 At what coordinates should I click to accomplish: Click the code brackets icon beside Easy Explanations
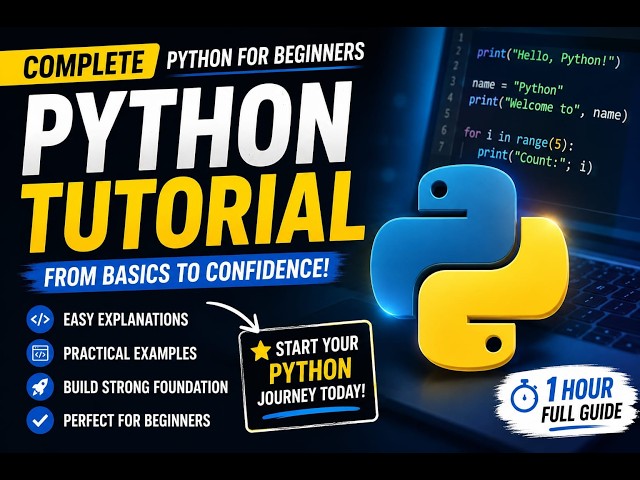click(40, 319)
